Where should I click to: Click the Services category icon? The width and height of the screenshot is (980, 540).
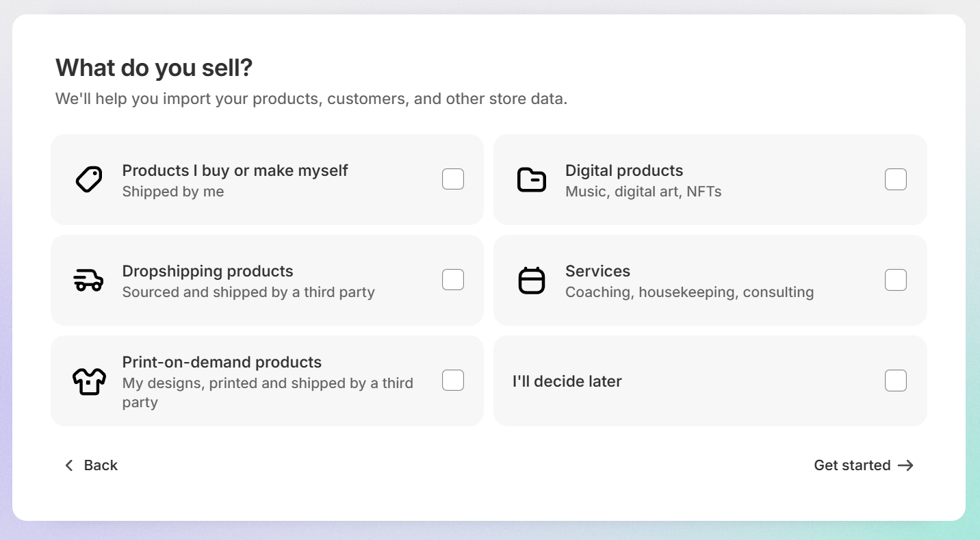(532, 280)
